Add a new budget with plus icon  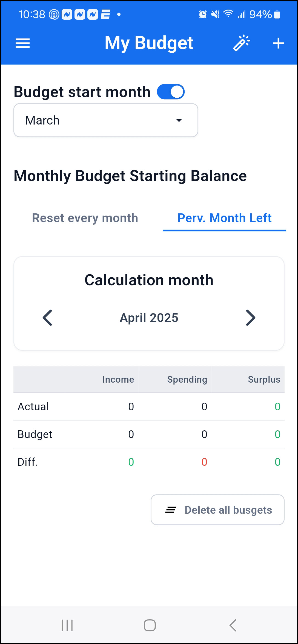click(278, 43)
